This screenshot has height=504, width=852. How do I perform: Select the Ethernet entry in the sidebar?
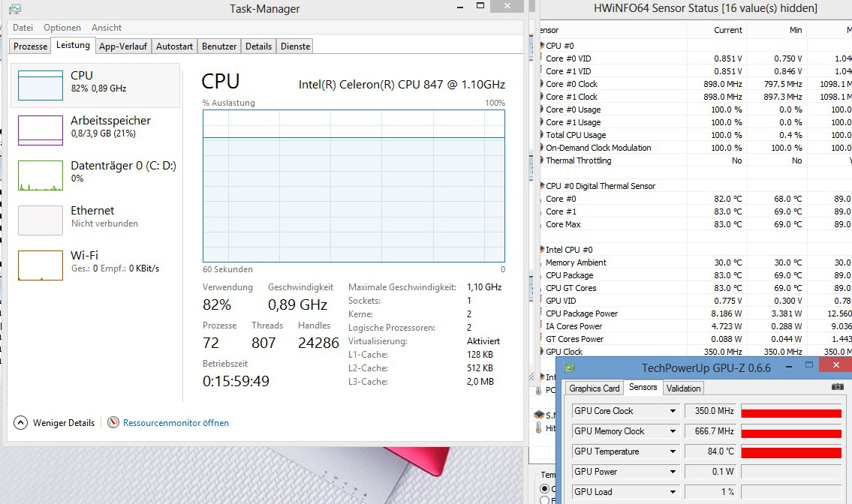coord(95,220)
